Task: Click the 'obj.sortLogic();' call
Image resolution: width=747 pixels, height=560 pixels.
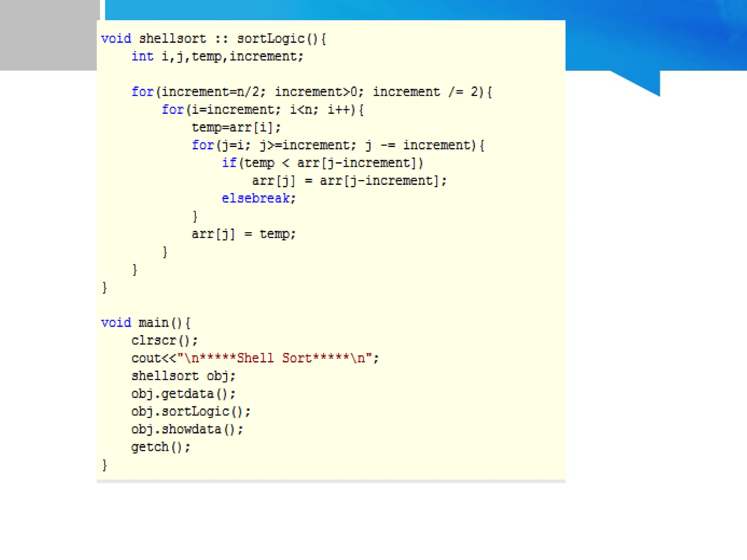Action: click(191, 412)
